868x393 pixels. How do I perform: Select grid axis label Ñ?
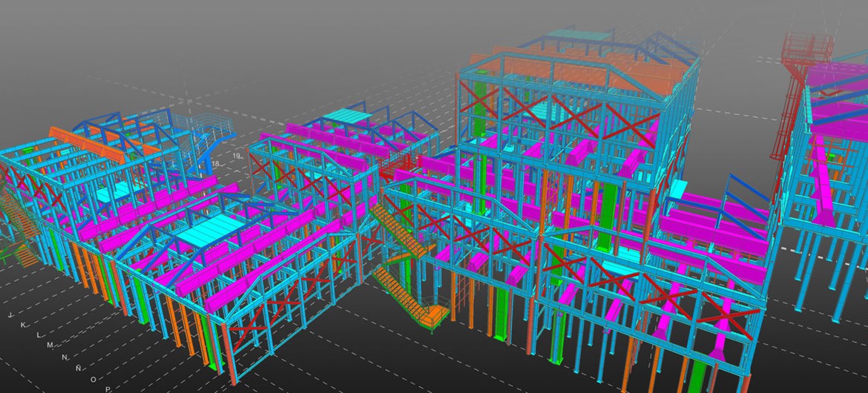point(79,367)
